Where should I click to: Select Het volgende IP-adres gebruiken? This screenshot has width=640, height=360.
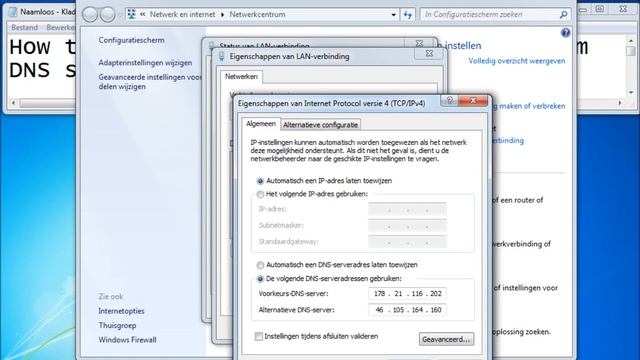pos(260,194)
